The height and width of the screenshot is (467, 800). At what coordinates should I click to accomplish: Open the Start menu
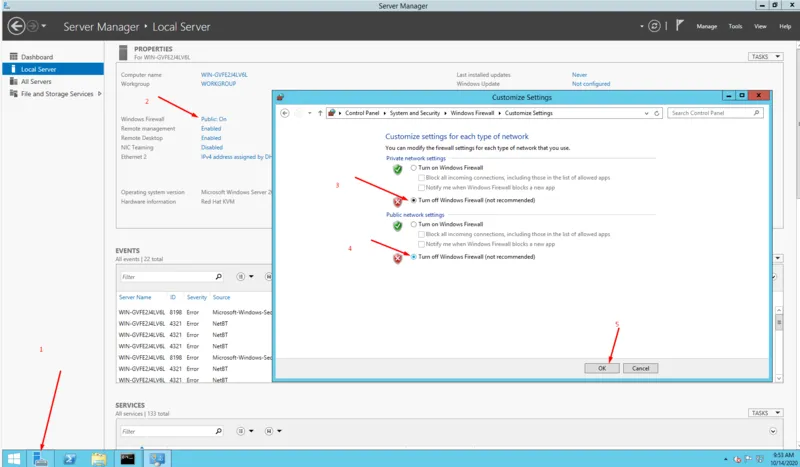click(x=14, y=458)
